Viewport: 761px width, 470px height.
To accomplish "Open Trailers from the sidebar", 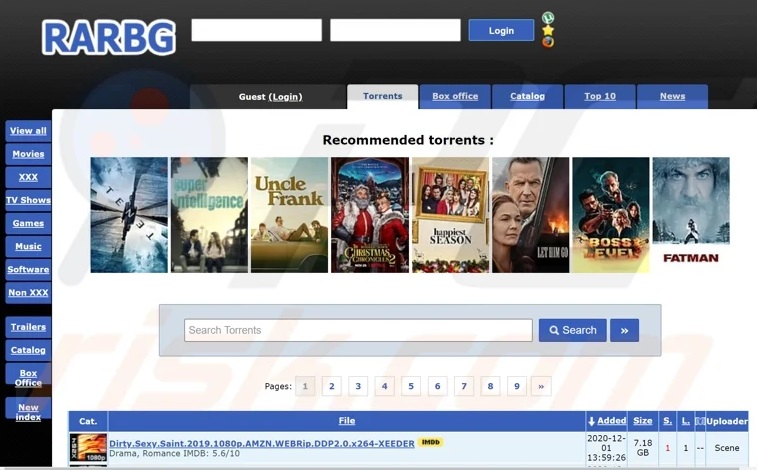I will (x=28, y=327).
